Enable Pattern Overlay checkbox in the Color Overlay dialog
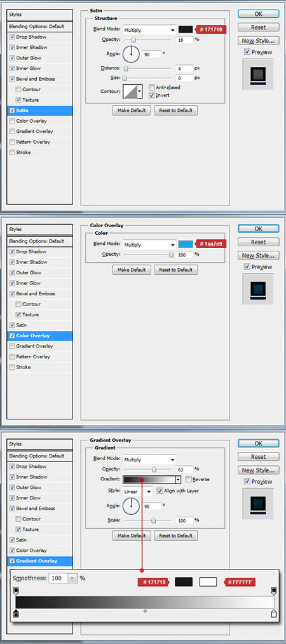Image resolution: width=286 pixels, height=644 pixels. [12, 356]
